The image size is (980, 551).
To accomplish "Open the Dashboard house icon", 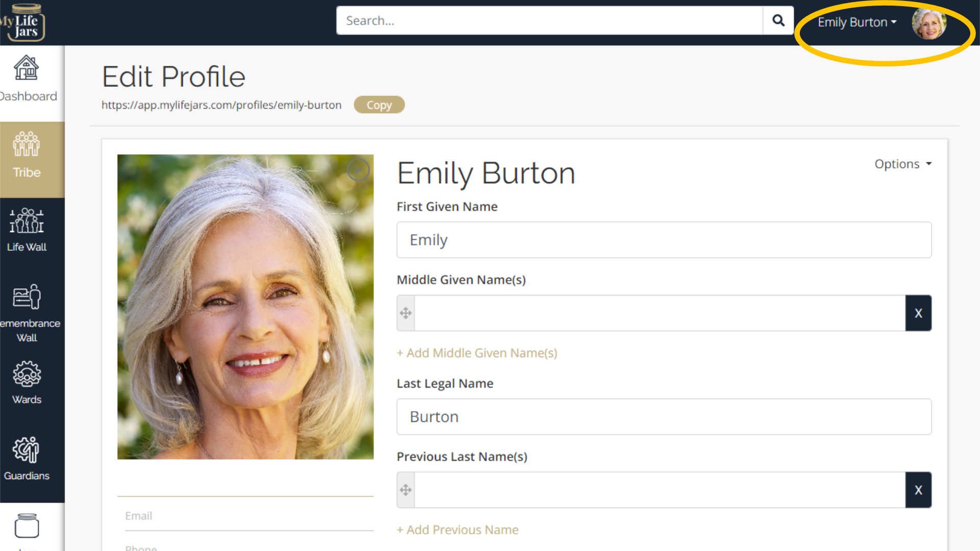I will click(26, 68).
